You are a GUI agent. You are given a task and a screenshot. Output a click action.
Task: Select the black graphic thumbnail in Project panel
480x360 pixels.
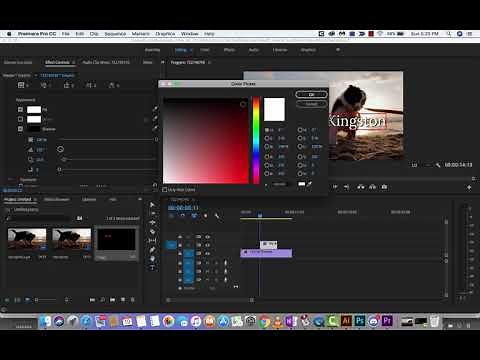[x=116, y=239]
